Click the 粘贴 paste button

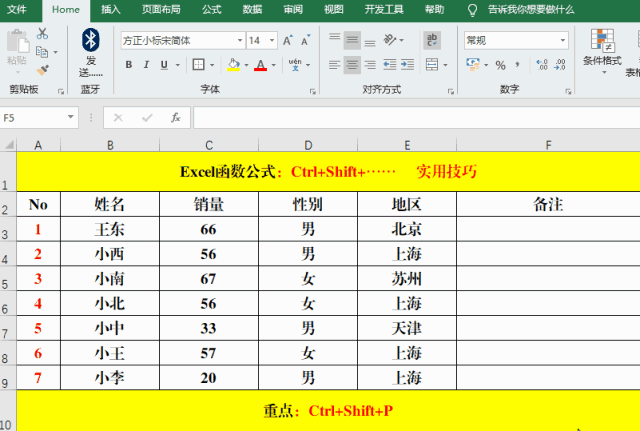click(16, 48)
